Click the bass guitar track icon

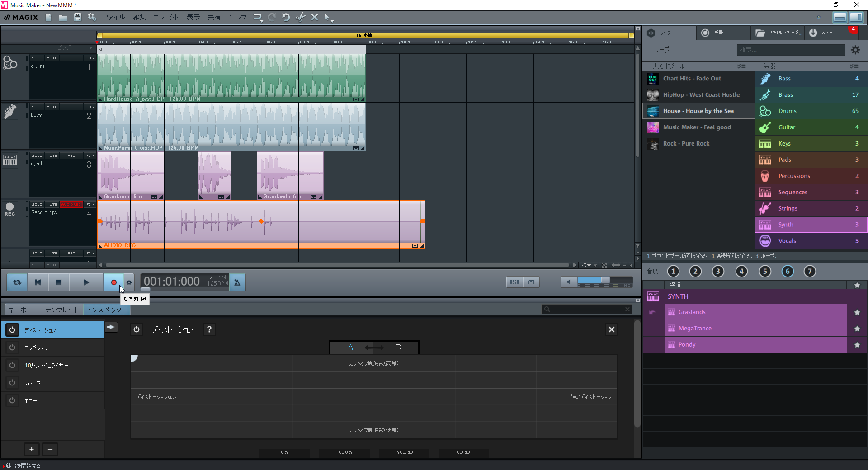pos(10,111)
